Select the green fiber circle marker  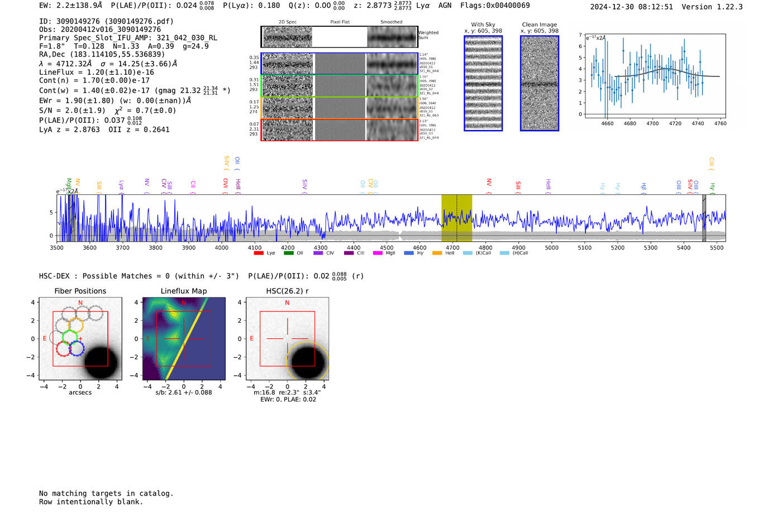click(x=70, y=337)
